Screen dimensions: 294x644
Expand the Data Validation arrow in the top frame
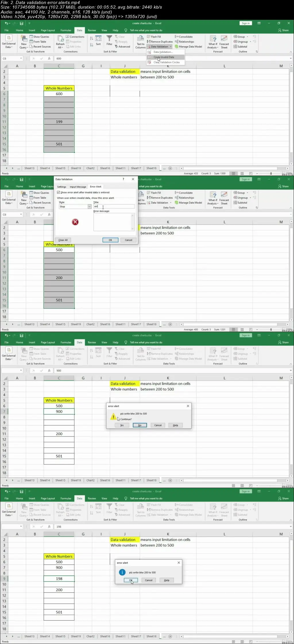click(171, 47)
